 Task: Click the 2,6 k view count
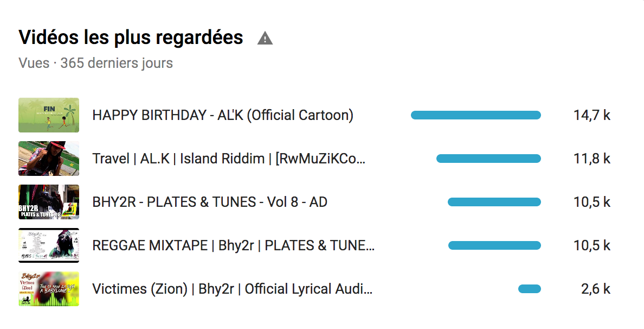click(596, 289)
